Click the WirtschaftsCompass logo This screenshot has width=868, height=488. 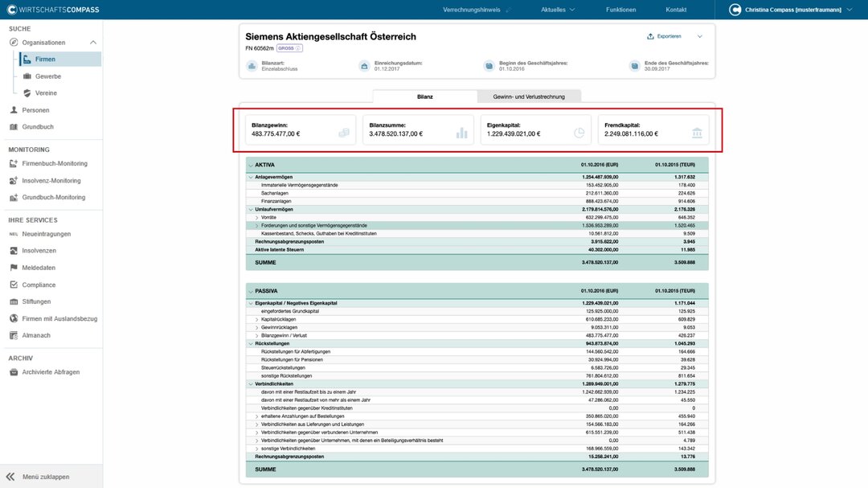(53, 10)
